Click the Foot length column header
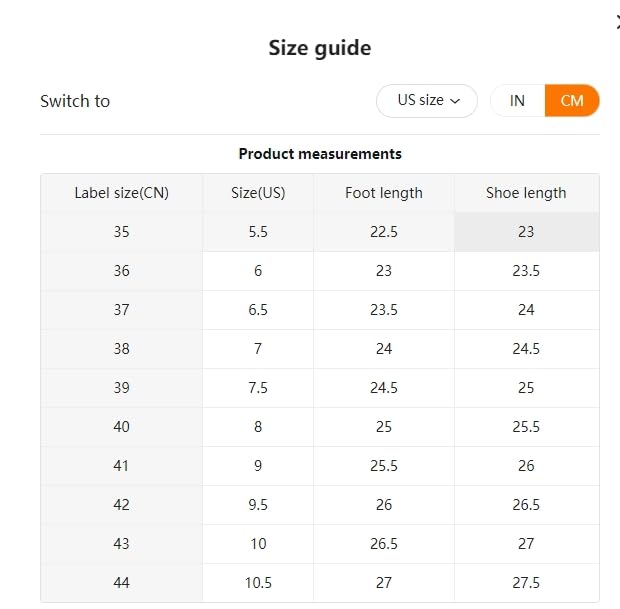Image resolution: width=620 pixels, height=609 pixels. (x=384, y=193)
